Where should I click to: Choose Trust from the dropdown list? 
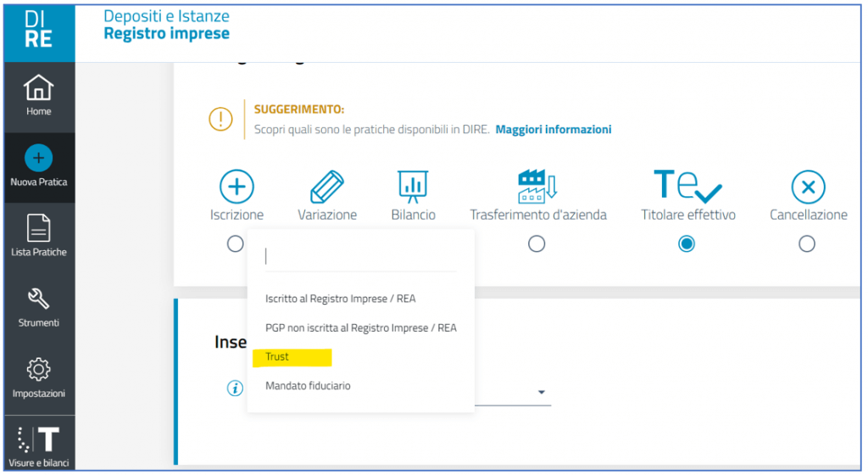pos(277,356)
